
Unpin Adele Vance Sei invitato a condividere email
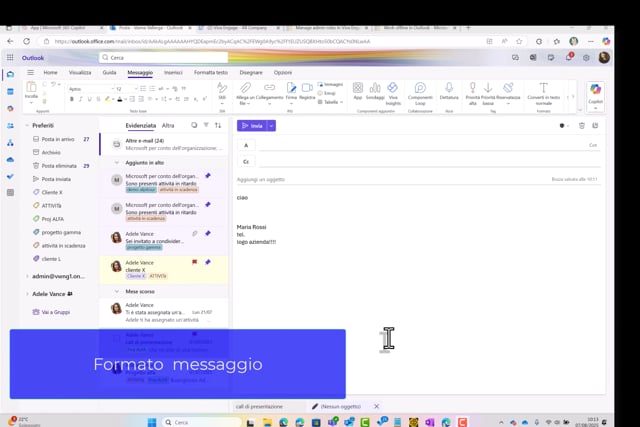point(208,234)
